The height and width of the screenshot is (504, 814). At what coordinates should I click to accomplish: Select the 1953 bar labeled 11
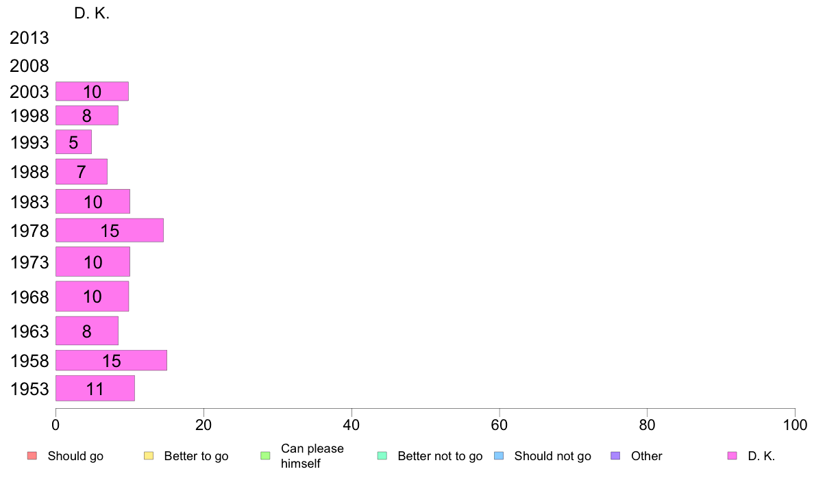point(95,388)
